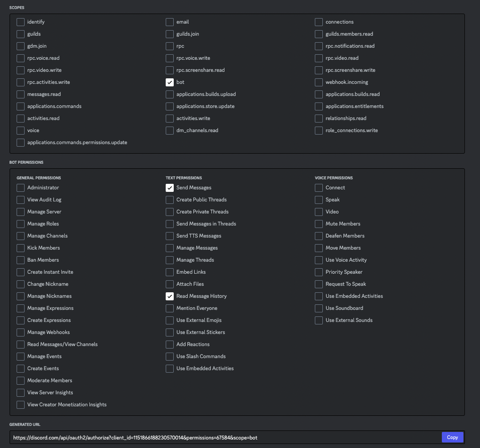This screenshot has height=448, width=480.
Task: Uncheck the bot scope checkbox
Action: pyautogui.click(x=170, y=82)
